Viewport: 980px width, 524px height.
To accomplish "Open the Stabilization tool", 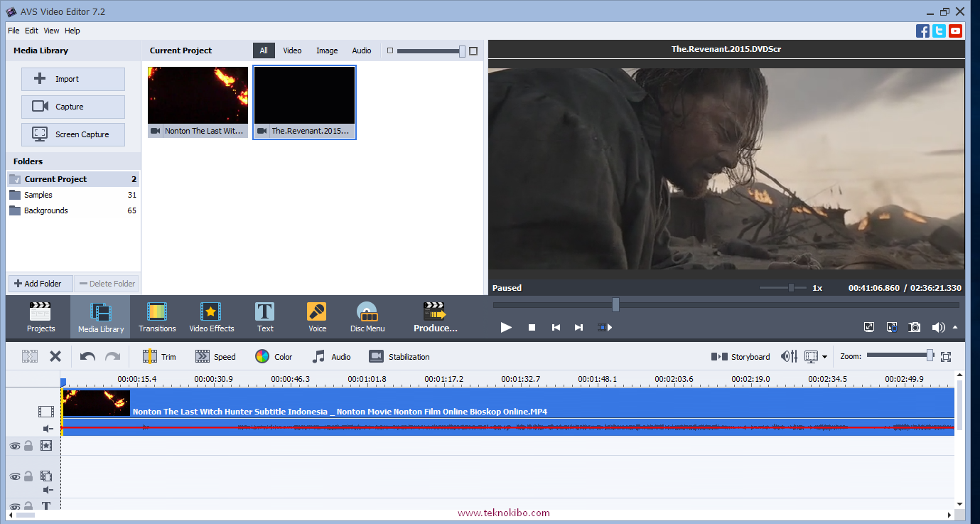I will tap(399, 355).
